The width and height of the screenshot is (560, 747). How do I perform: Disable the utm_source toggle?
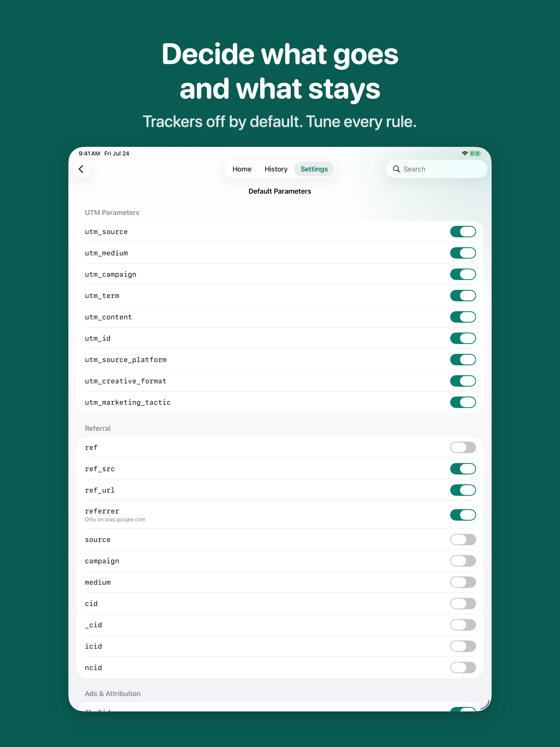[x=463, y=232]
